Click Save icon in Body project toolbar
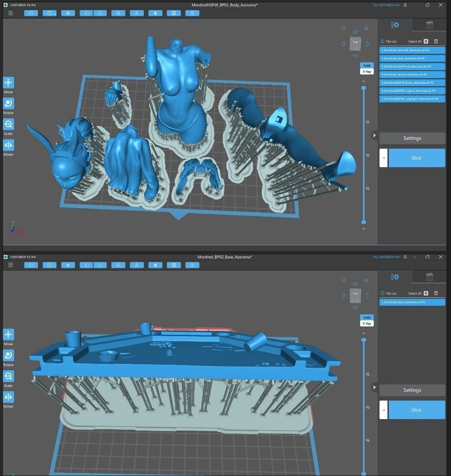 point(49,13)
